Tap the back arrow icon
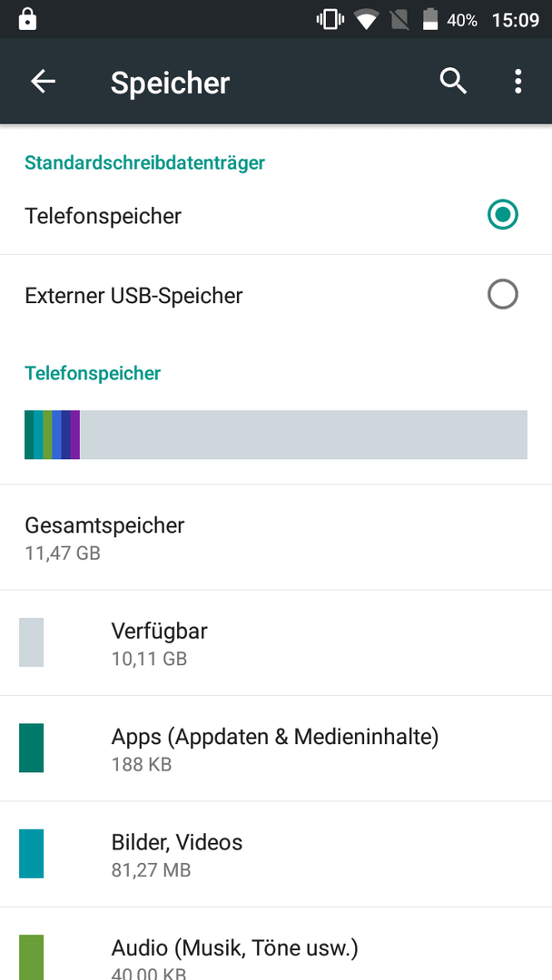The width and height of the screenshot is (552, 980). (44, 82)
